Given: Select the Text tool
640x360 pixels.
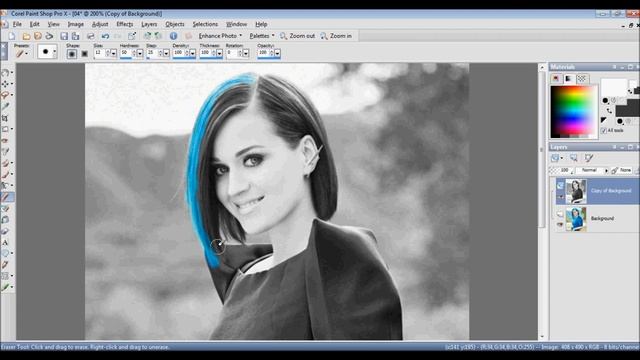Looking at the screenshot, I should (5, 242).
